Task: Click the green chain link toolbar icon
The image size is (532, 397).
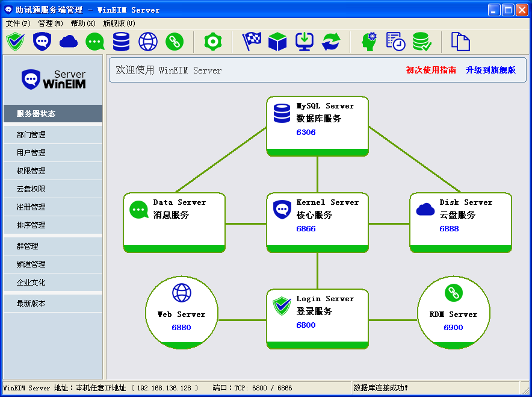Action: 175,42
